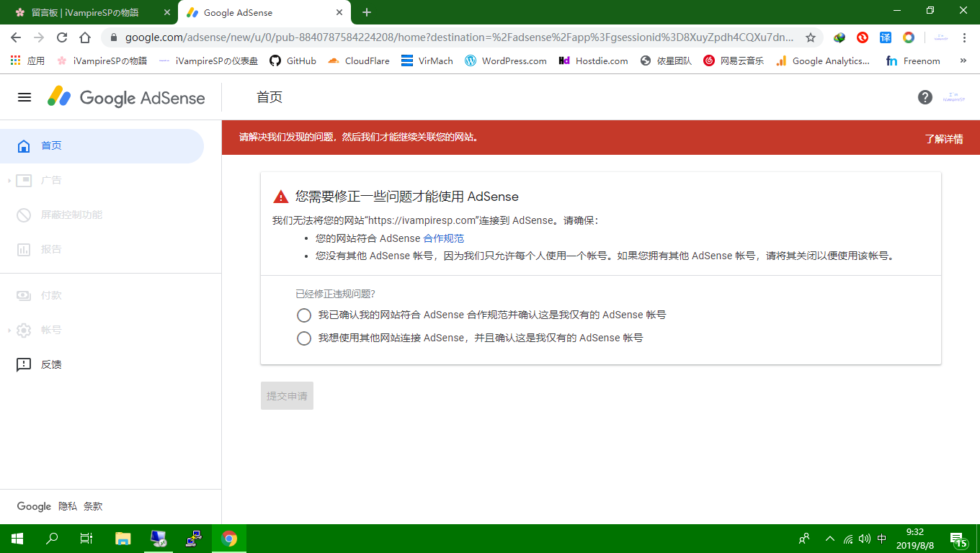Go to the browser home page
Viewport: 980px width, 553px height.
pyautogui.click(x=85, y=37)
